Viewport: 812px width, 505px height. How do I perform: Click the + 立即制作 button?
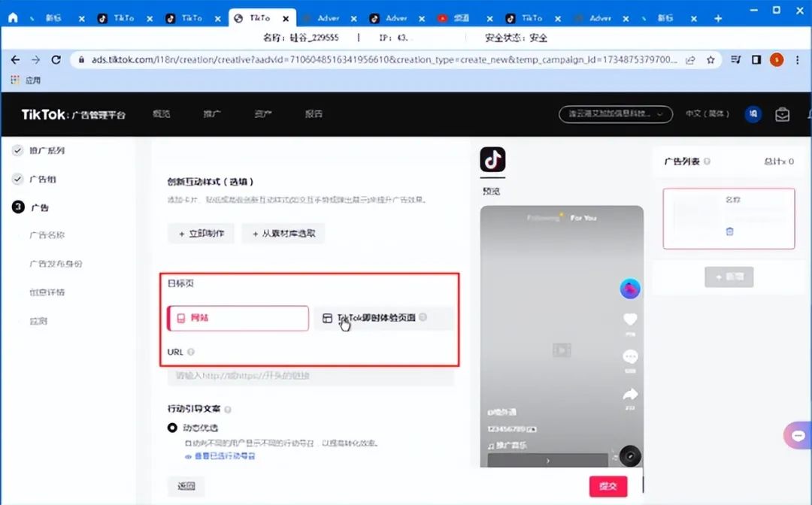click(201, 234)
